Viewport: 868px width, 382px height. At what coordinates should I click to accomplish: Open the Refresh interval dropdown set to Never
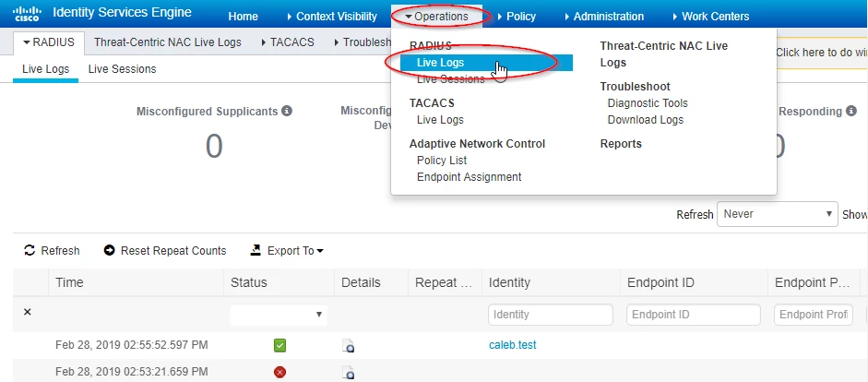tap(778, 214)
